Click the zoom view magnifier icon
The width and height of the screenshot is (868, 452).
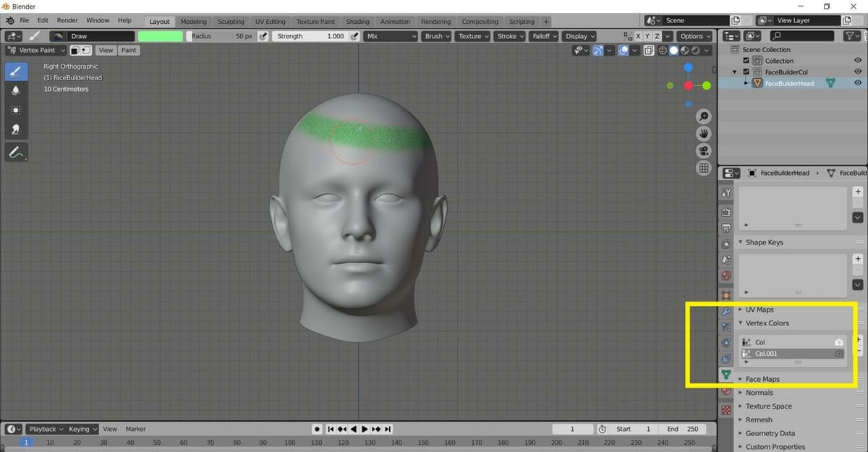[703, 117]
